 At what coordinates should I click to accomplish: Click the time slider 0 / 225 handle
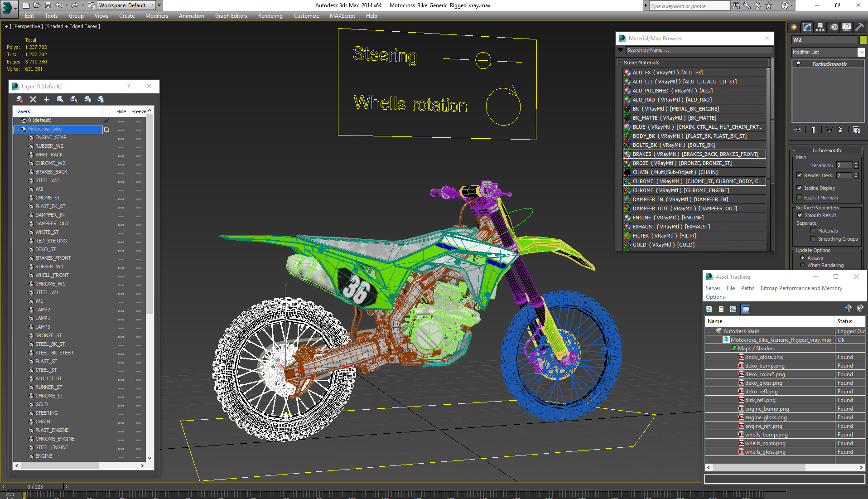click(35, 486)
